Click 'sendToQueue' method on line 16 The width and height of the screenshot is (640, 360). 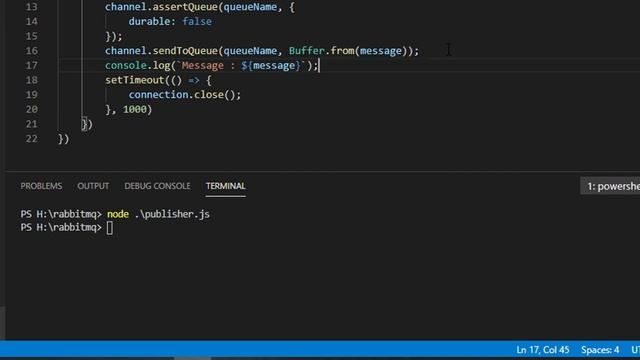(x=185, y=51)
